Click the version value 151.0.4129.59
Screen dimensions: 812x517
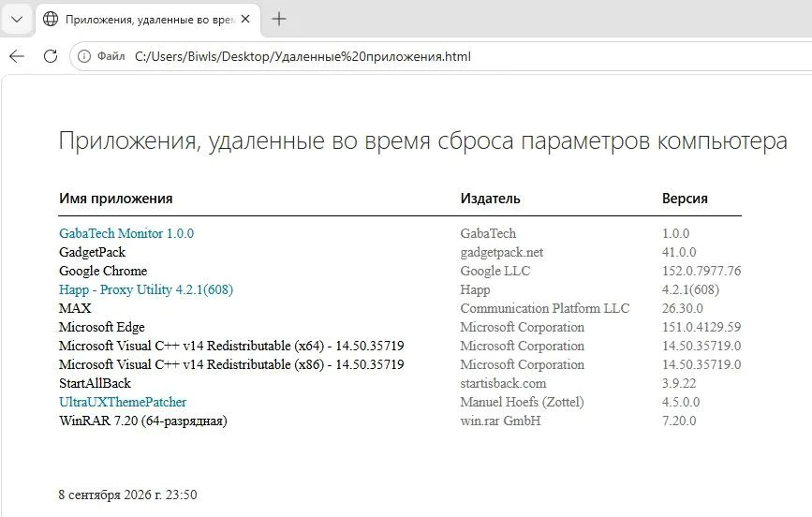click(x=701, y=327)
